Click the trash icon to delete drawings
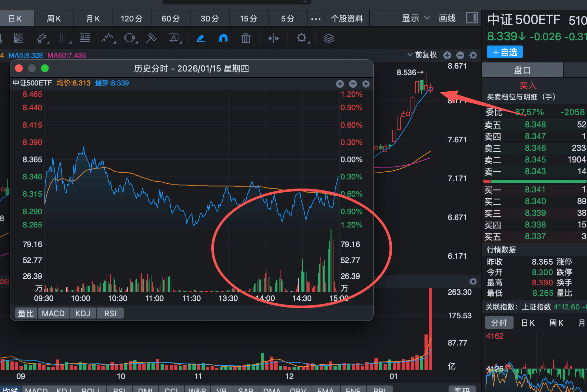Viewport: 587px width, 392px height. coord(246,38)
